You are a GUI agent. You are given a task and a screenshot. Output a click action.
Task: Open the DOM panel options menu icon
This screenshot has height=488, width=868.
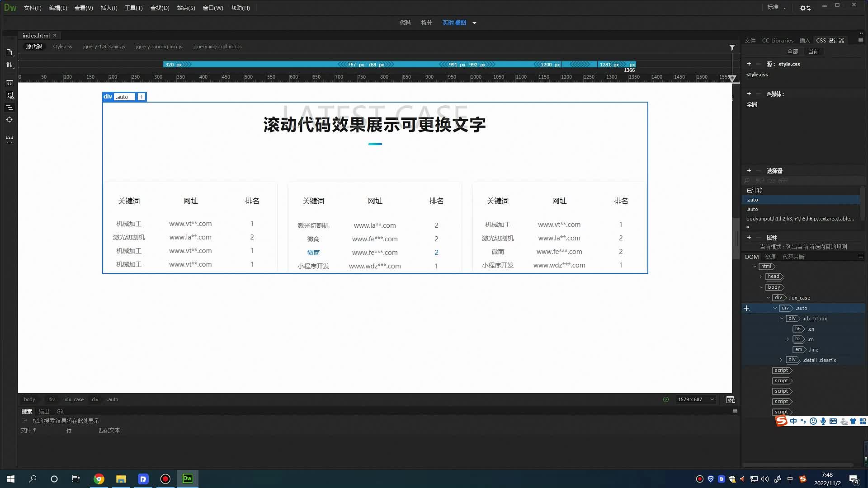(x=861, y=256)
